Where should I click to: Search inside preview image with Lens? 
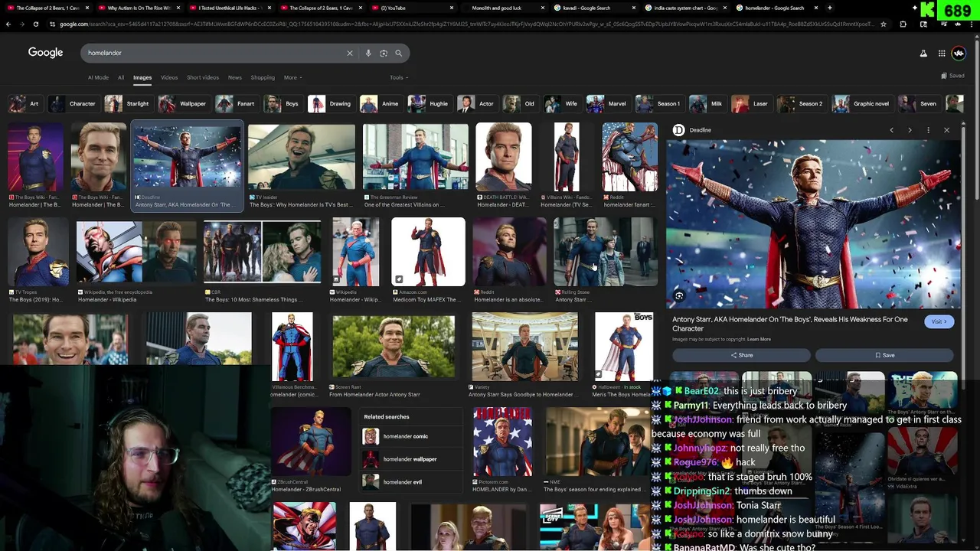pos(679,295)
